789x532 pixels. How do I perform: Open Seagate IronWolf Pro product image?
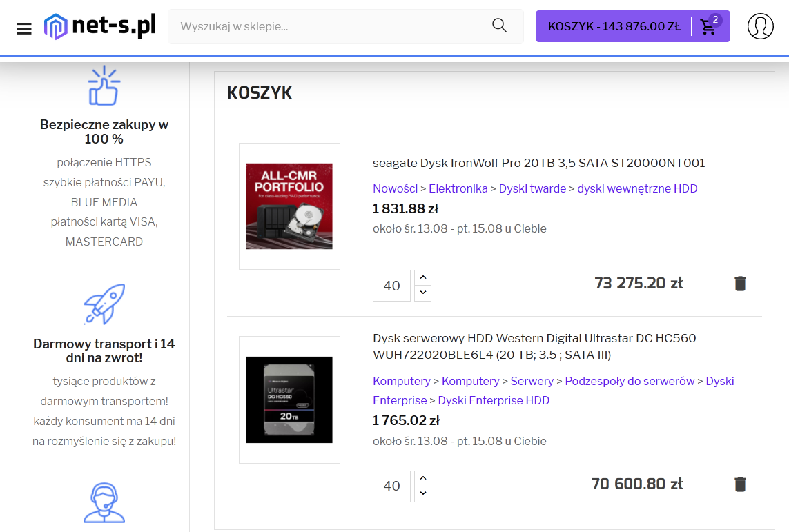289,206
